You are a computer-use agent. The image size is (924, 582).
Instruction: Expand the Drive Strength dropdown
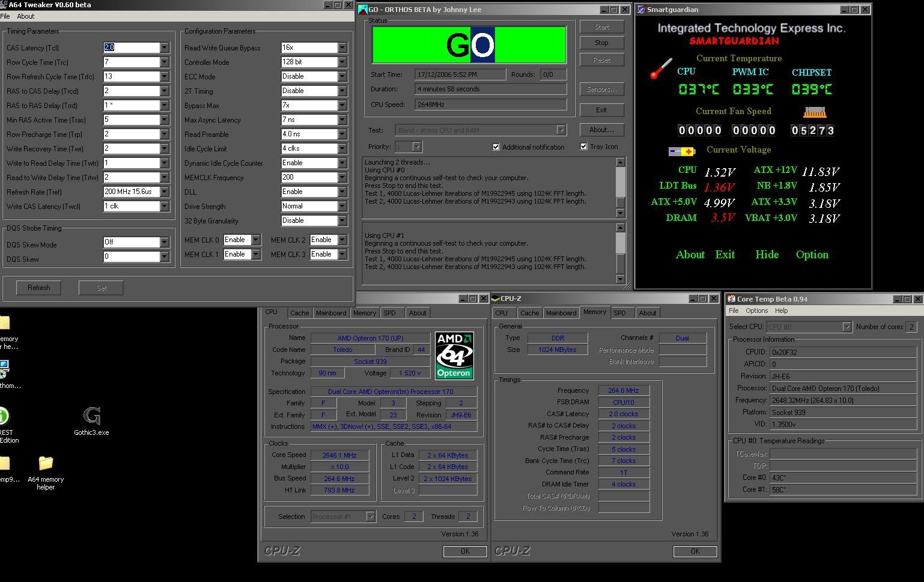(x=342, y=206)
